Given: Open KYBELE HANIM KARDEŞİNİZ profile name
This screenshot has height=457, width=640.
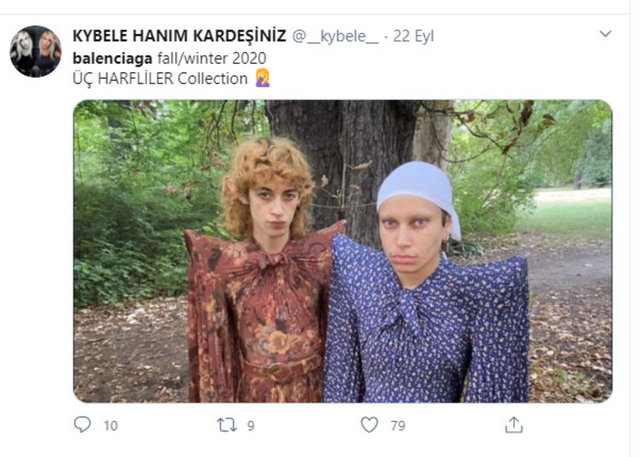Looking at the screenshot, I should point(179,36).
